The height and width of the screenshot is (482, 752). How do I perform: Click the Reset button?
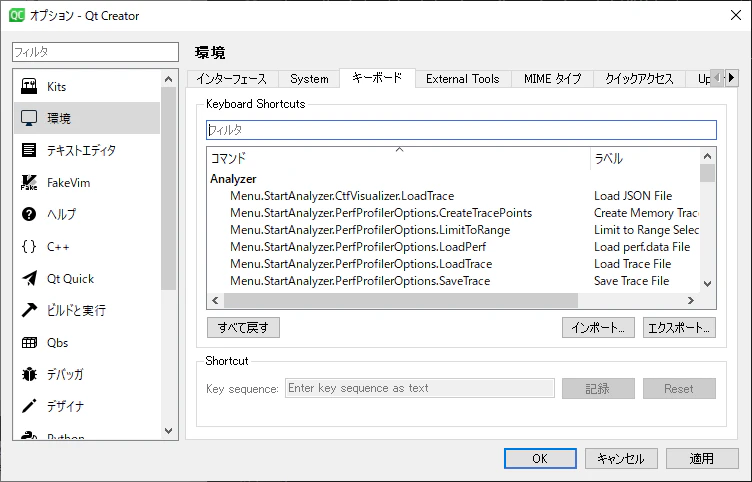679,388
